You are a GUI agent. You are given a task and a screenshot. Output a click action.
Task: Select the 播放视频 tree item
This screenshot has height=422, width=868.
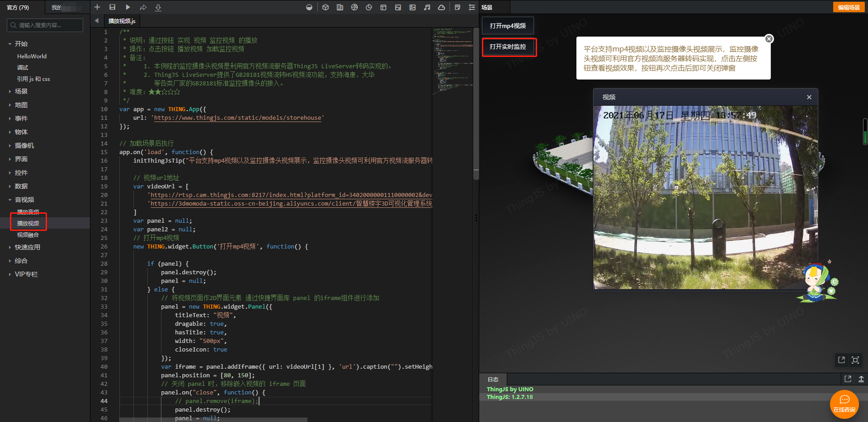tap(28, 223)
